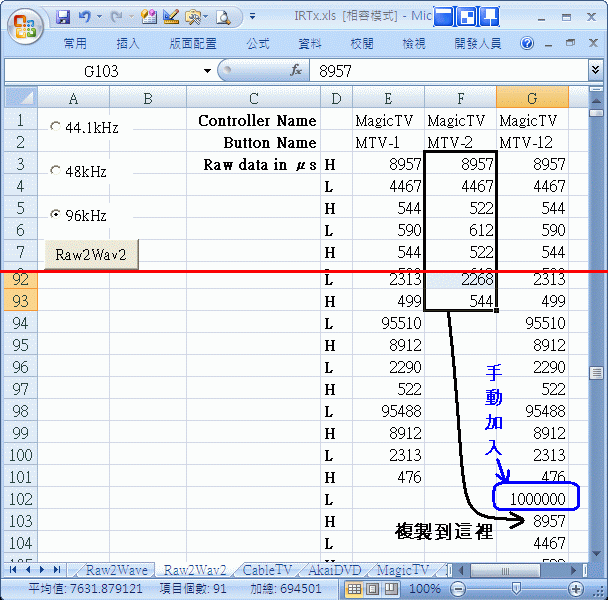The height and width of the screenshot is (600, 608).
Task: Click the 100% zoom level
Action: [425, 589]
